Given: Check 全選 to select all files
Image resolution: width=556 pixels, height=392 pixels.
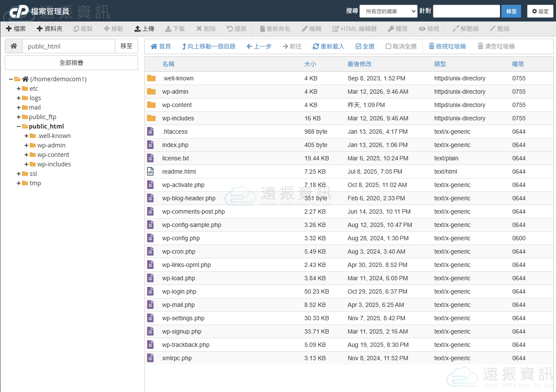Looking at the screenshot, I should coord(365,46).
